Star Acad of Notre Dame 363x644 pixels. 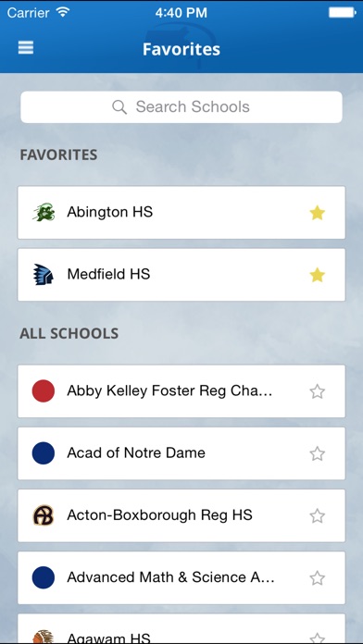[317, 453]
